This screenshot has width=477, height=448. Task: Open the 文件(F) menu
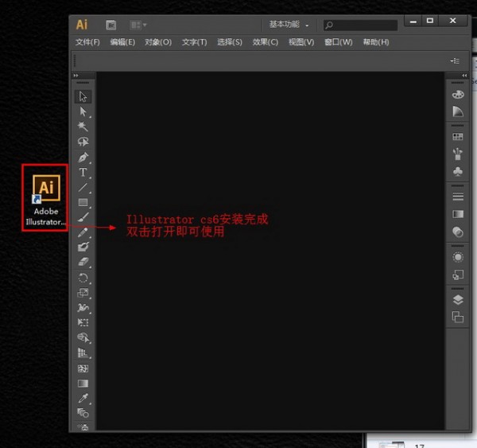point(87,42)
